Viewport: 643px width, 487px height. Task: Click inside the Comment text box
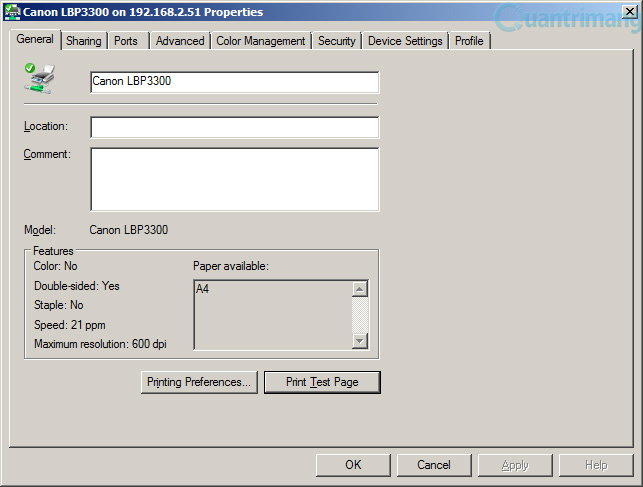coord(235,180)
